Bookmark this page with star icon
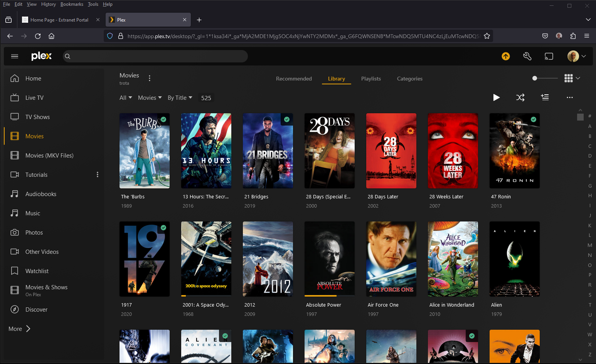 (487, 36)
